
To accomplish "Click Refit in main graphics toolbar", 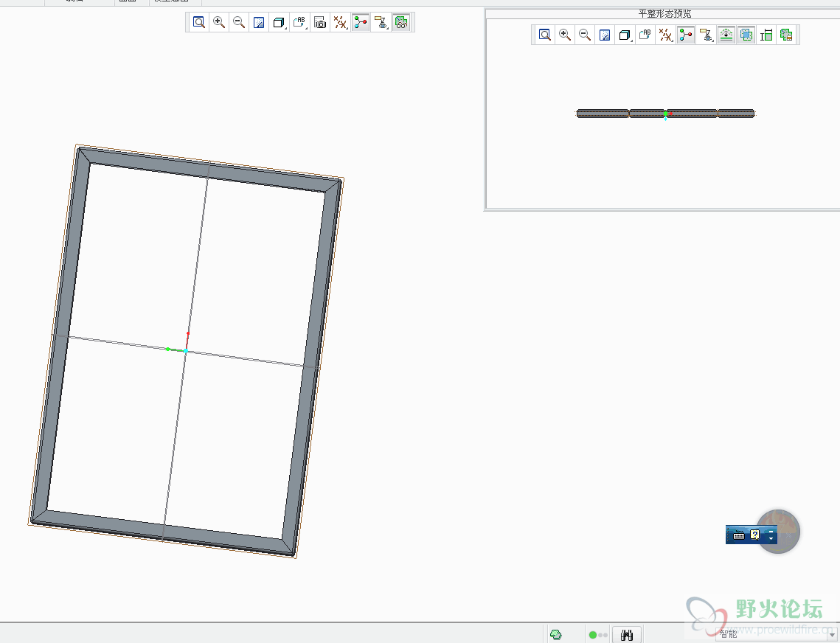I will pos(198,23).
